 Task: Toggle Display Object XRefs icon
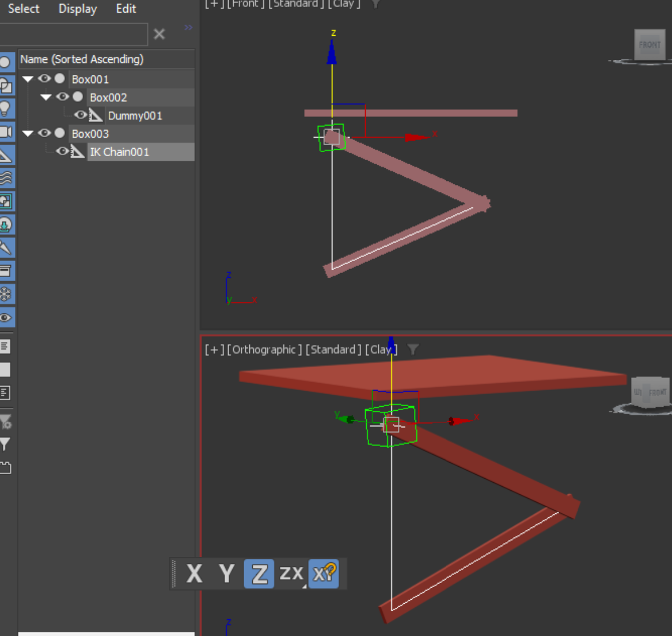tap(6, 225)
